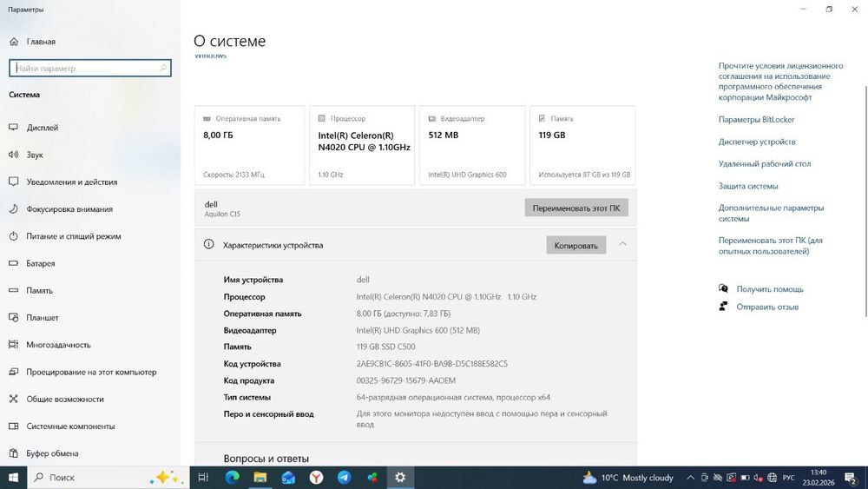Click the Память 119 GB card

tap(582, 145)
